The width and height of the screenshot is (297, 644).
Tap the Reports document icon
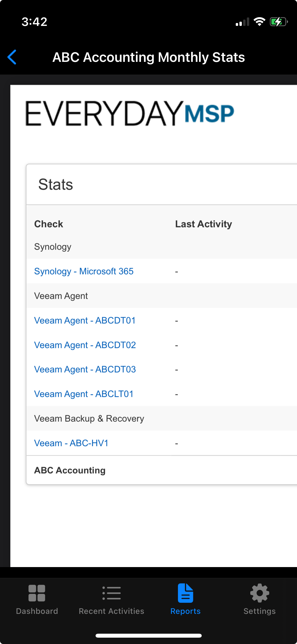(185, 593)
